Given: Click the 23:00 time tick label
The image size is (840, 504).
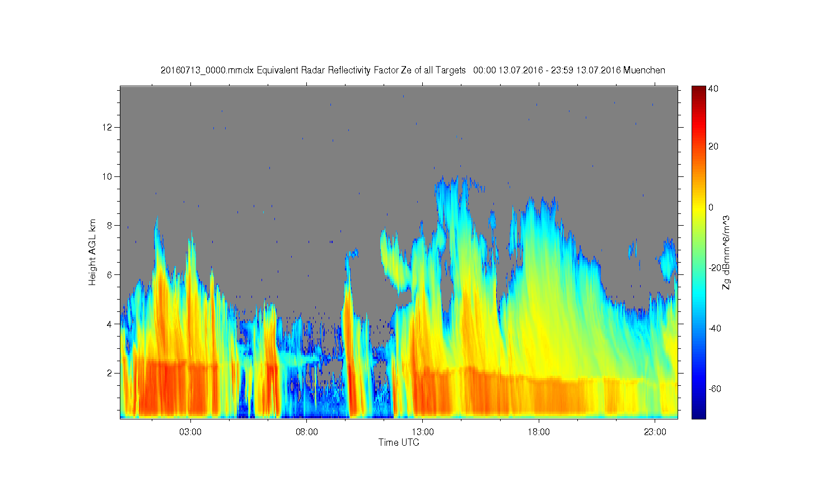Looking at the screenshot, I should [655, 432].
